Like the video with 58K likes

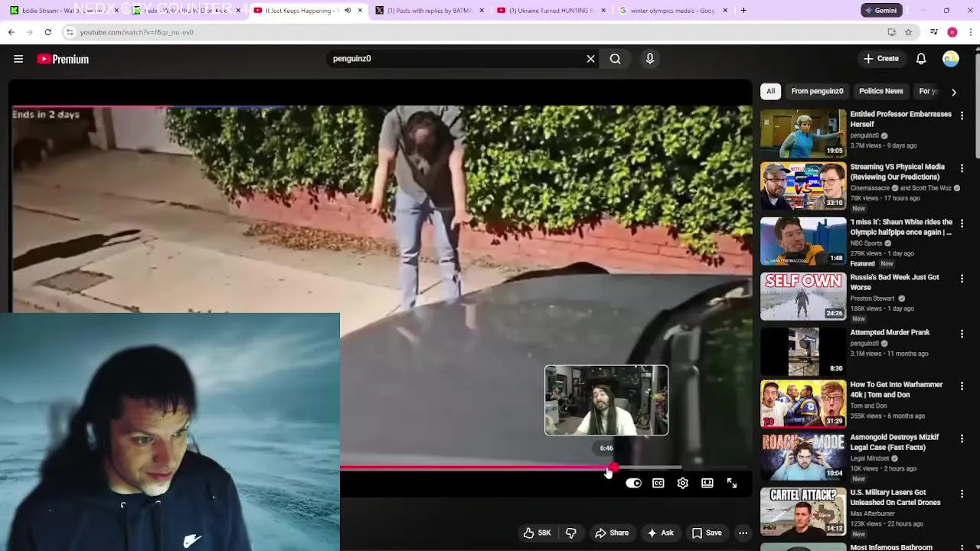[537, 533]
